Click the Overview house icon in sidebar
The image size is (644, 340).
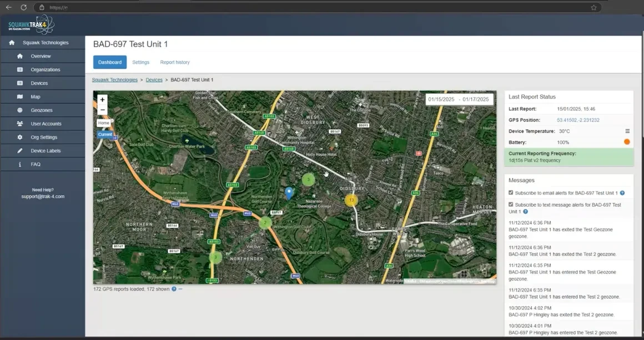(x=20, y=56)
